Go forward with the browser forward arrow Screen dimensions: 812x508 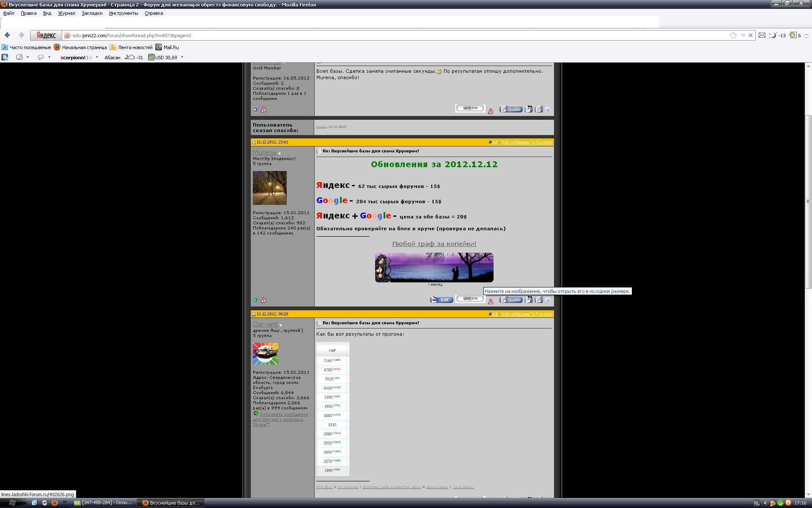click(x=21, y=35)
